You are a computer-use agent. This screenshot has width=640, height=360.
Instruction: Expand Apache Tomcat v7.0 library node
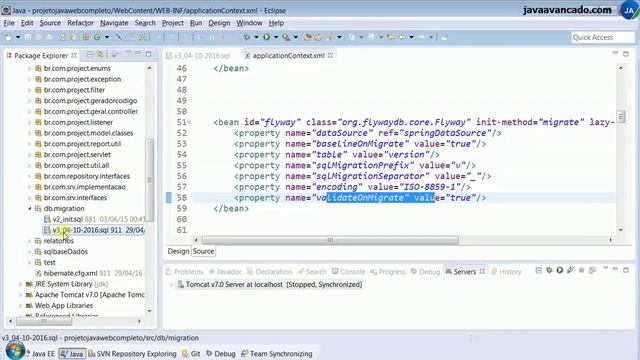click(x=20, y=295)
